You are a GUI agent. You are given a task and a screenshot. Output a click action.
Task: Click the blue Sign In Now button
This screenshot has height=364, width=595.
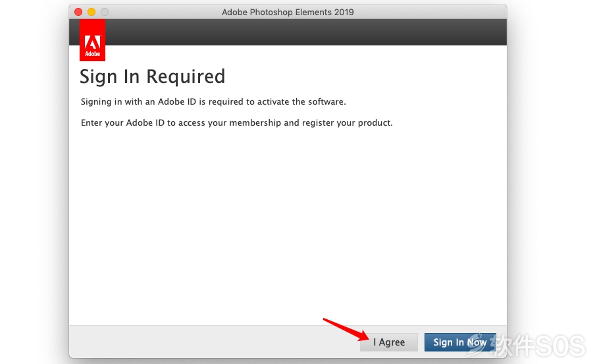(460, 342)
